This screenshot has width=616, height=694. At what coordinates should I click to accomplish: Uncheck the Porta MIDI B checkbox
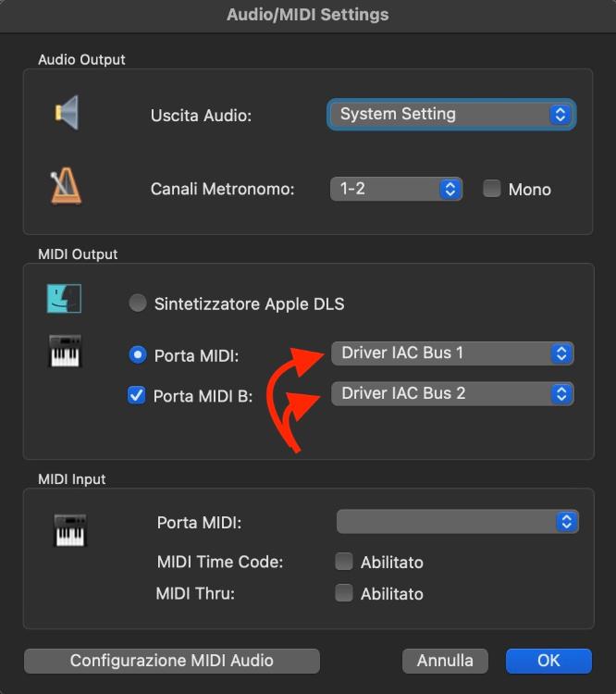click(x=136, y=395)
